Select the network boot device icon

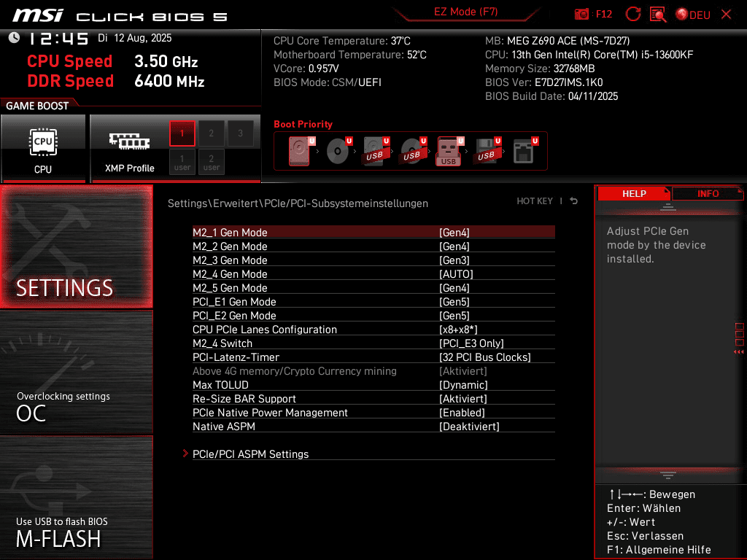[x=525, y=151]
